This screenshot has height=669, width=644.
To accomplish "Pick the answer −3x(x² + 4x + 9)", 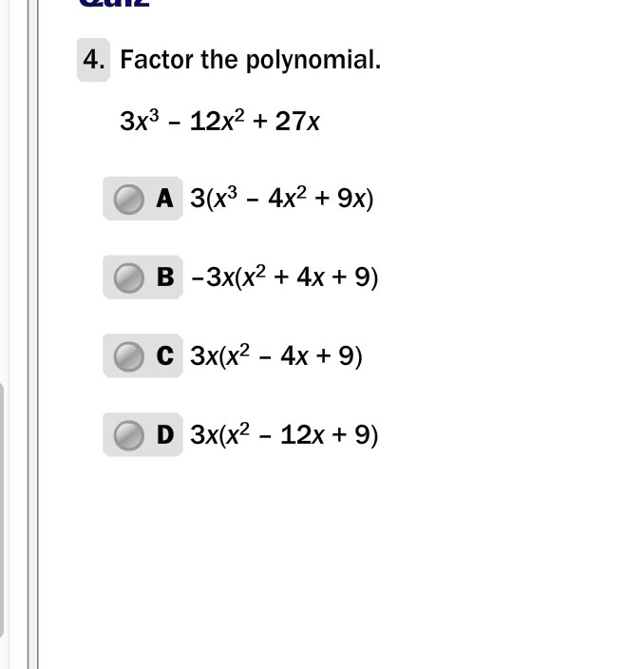I will click(x=284, y=277).
